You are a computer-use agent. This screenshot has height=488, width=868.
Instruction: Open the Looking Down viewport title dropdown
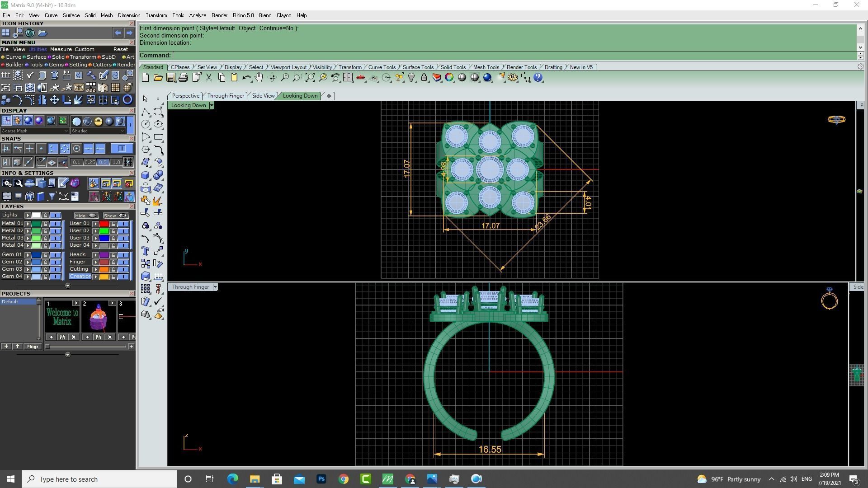tap(211, 105)
